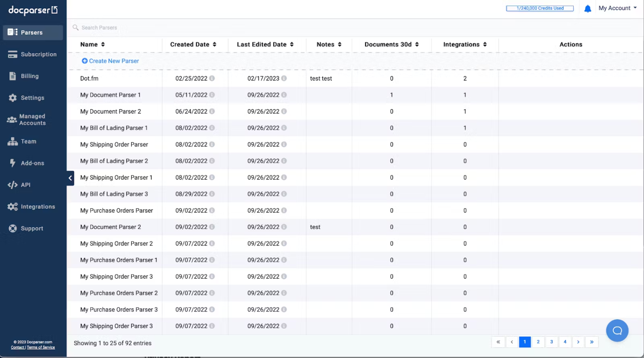Open the notification bell
Screen dimensions: 644x358
(587, 8)
